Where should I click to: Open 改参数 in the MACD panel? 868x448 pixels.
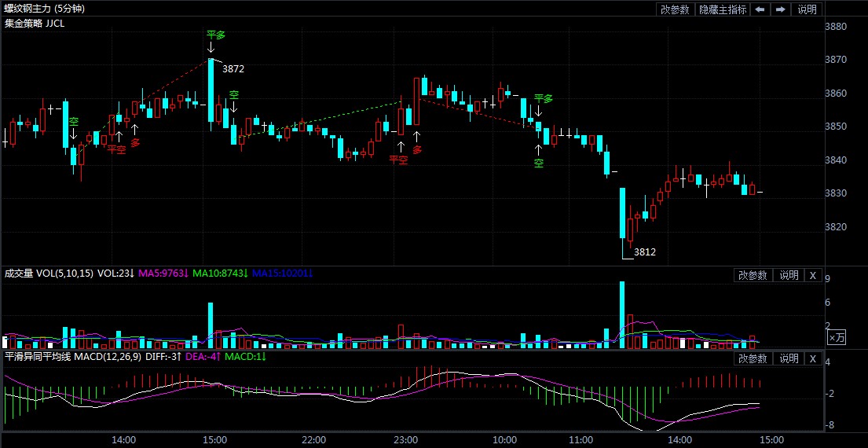(753, 359)
